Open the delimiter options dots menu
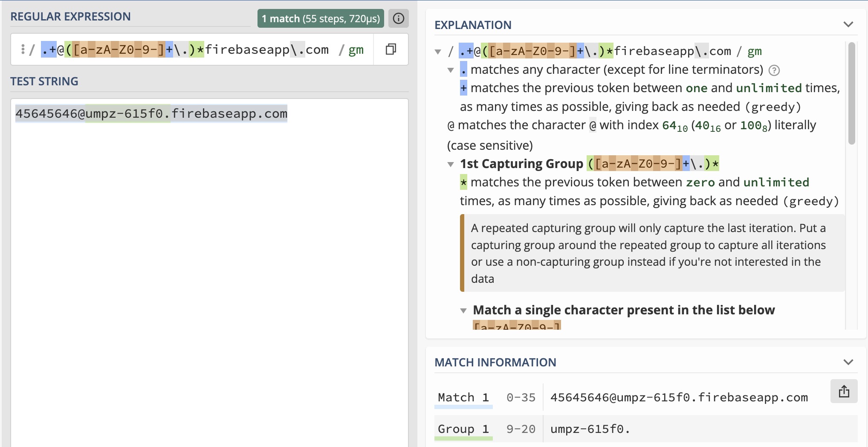This screenshot has width=868, height=447. (x=23, y=49)
